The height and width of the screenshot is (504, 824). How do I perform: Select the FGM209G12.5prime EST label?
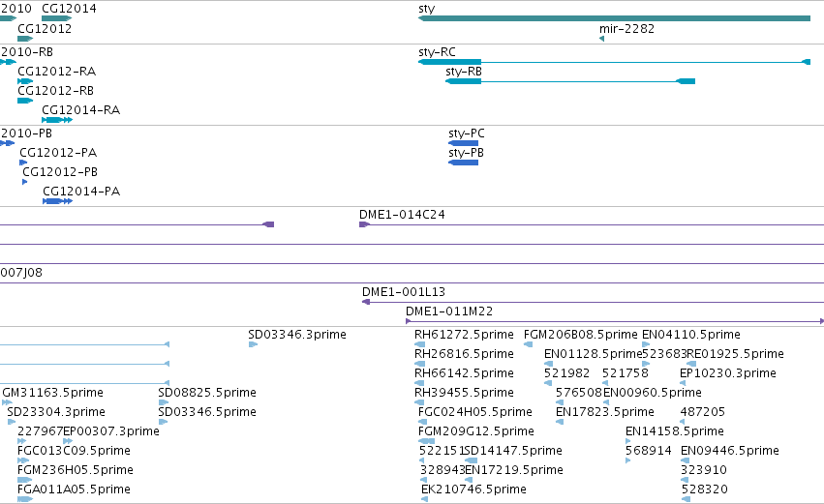coord(476,431)
